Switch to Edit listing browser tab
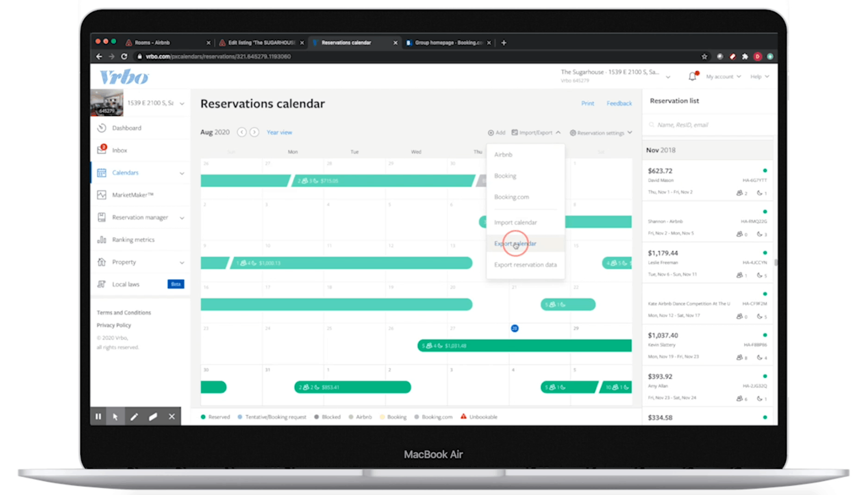Viewport: 868px width, 495px height. [261, 43]
